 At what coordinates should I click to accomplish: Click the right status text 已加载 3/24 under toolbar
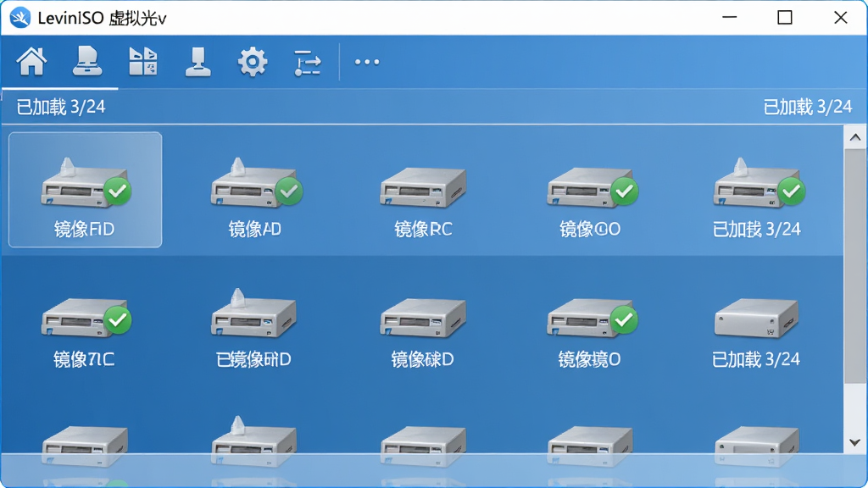coord(808,107)
